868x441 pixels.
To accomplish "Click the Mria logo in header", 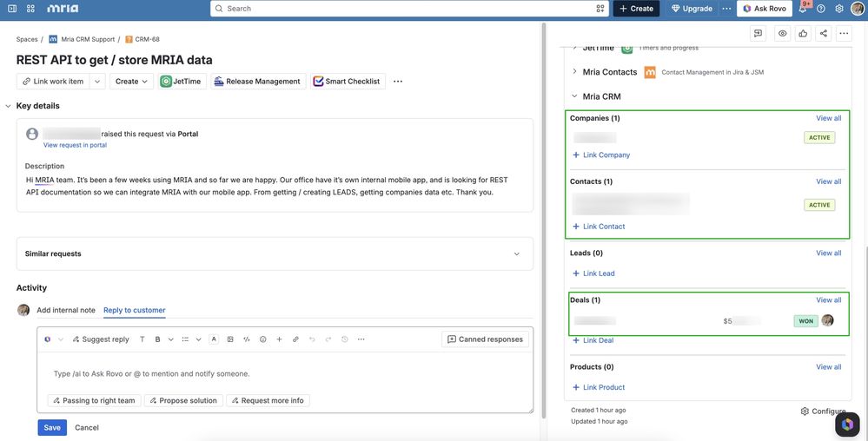I will tap(63, 9).
